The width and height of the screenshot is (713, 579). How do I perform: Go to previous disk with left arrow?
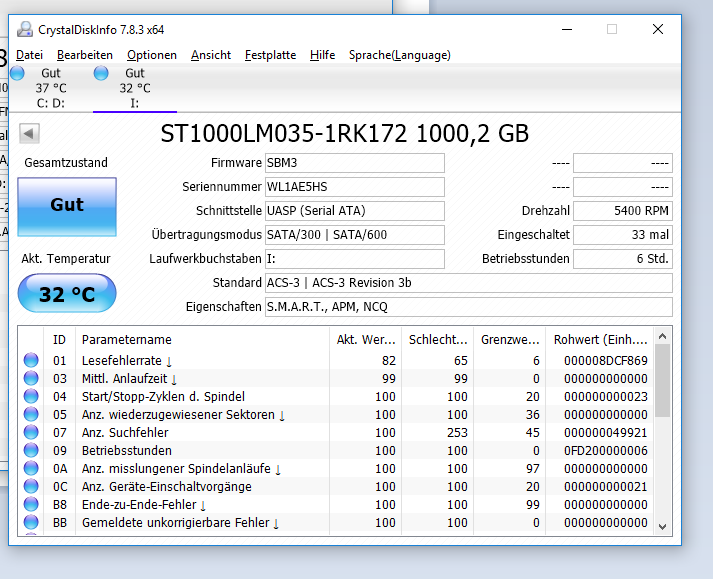[29, 134]
